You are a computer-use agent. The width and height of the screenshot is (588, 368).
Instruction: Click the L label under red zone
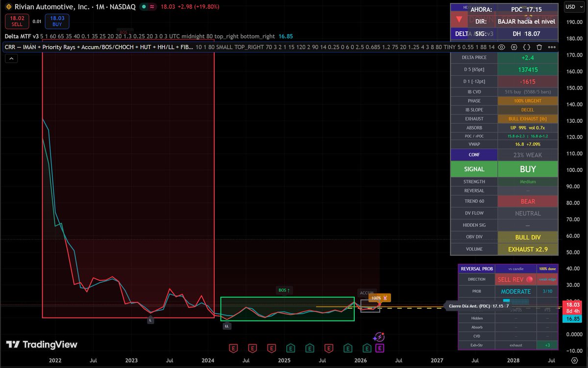pos(150,320)
